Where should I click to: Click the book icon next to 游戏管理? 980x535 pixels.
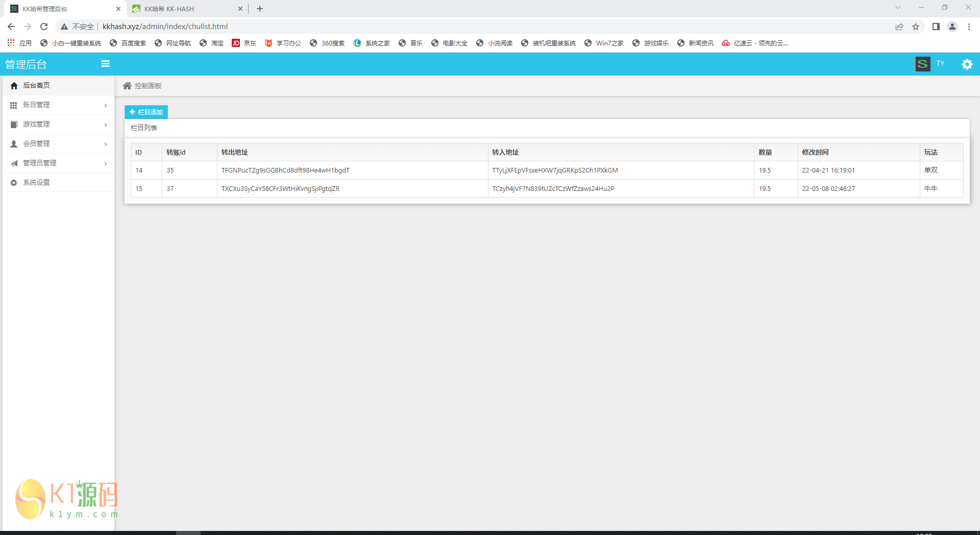coord(14,125)
